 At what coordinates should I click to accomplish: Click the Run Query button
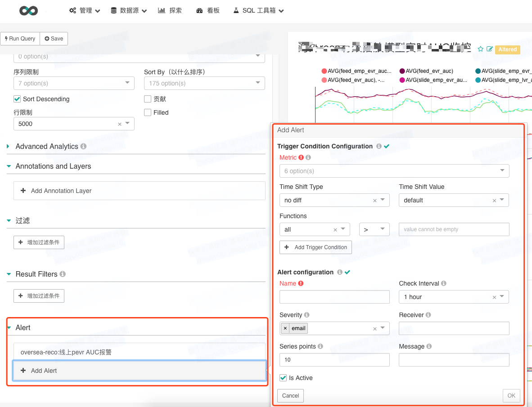[20, 39]
